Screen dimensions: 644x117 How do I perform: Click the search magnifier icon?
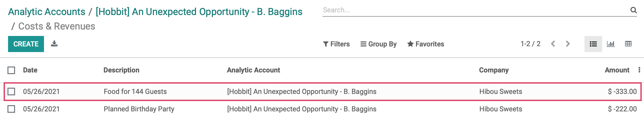tap(633, 10)
